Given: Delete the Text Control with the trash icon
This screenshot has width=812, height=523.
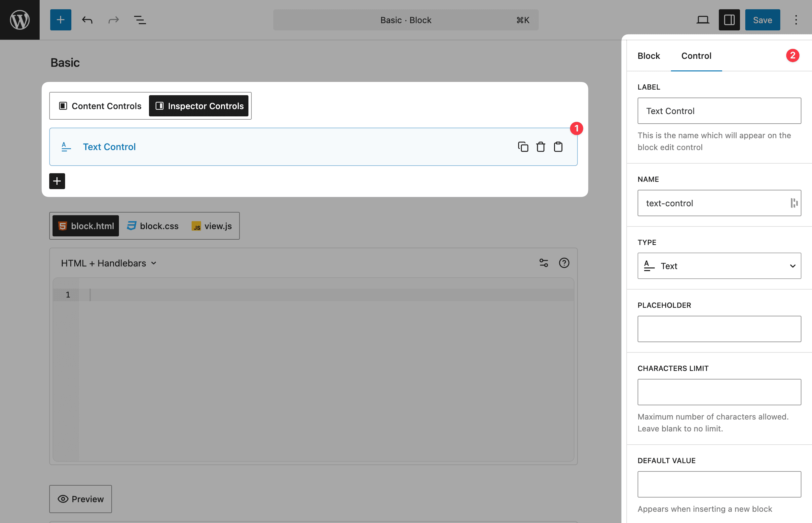Looking at the screenshot, I should coord(540,147).
